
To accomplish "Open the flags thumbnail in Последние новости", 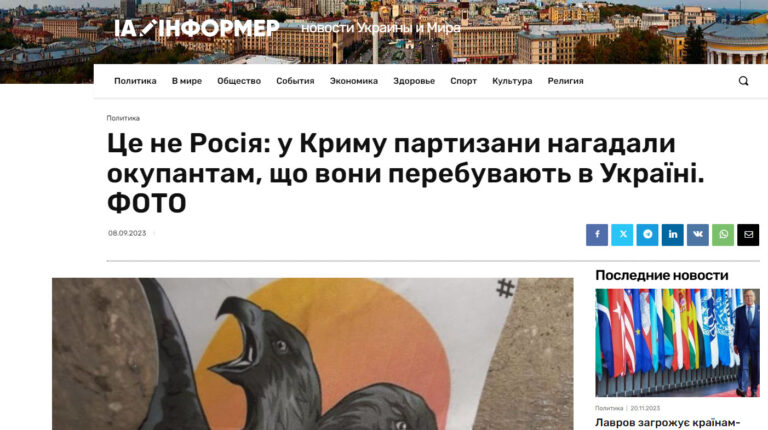I will click(677, 342).
